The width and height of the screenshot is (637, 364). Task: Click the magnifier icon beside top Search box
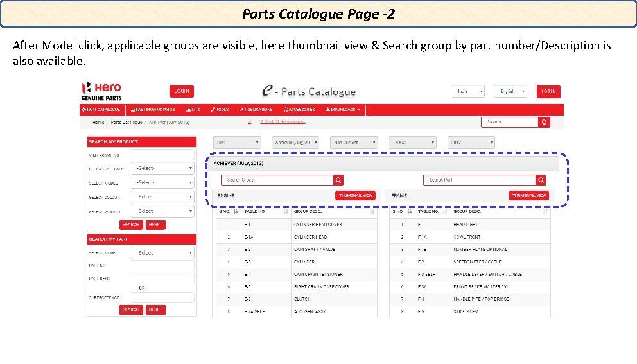545,122
